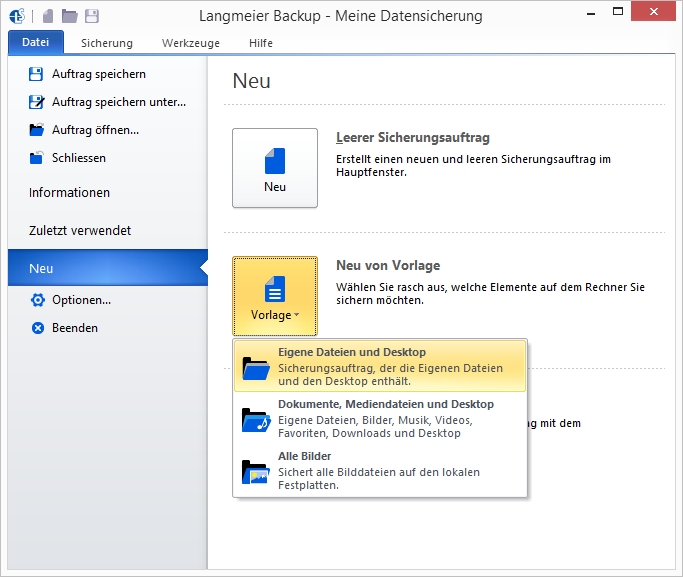Select the highlighted Neu section

108,268
